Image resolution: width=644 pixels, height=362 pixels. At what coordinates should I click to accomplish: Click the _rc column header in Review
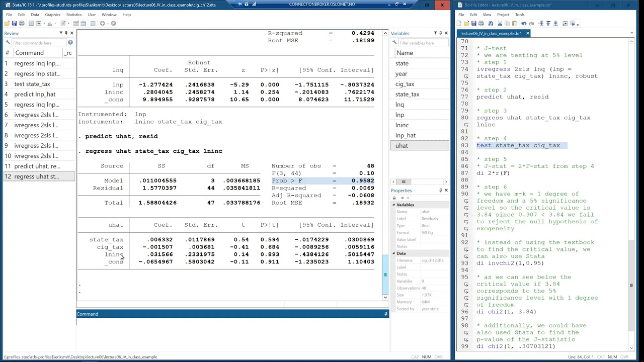68,53
